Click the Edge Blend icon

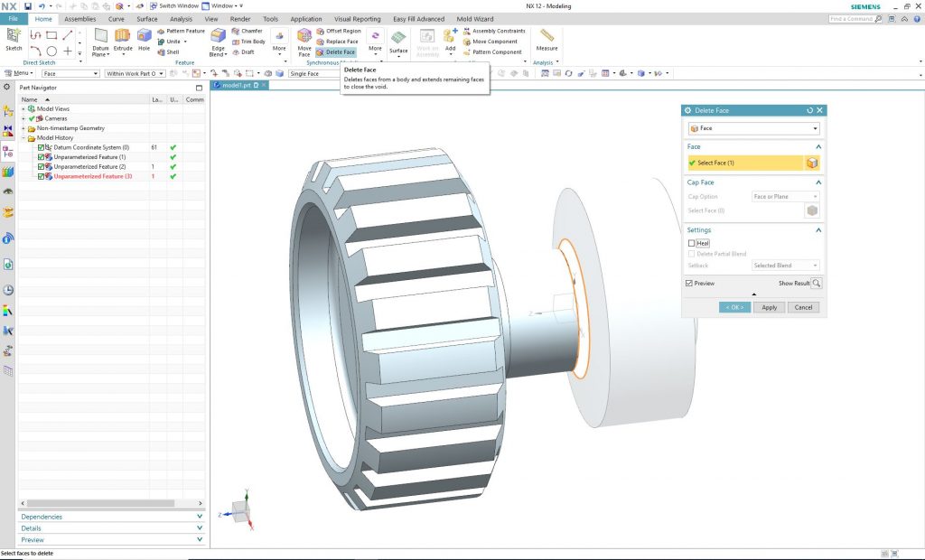pyautogui.click(x=218, y=36)
